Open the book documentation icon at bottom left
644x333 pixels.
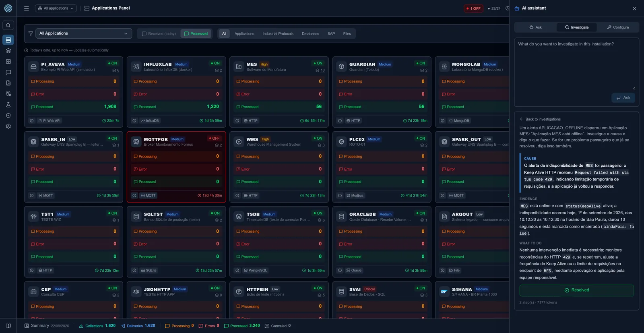8,326
